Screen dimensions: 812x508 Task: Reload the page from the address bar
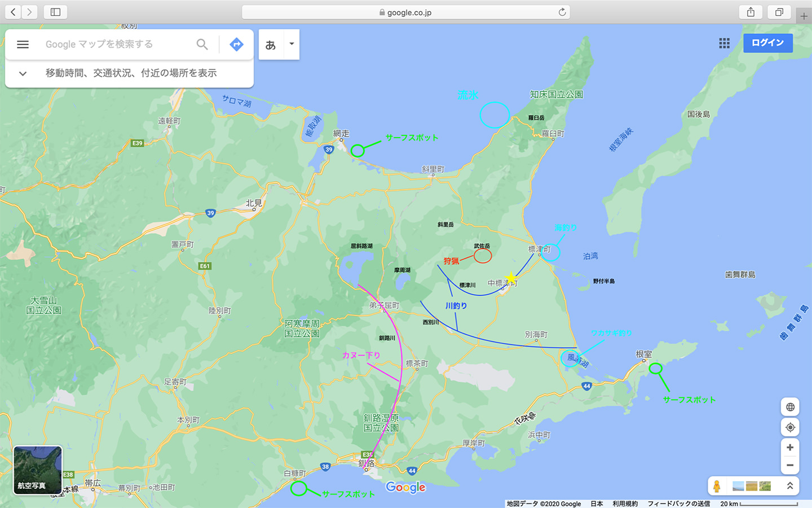[x=562, y=12]
